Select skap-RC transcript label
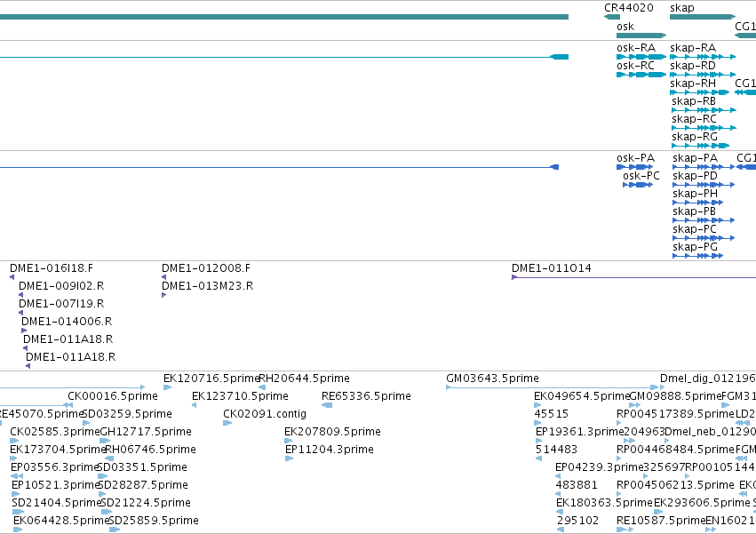756x534 pixels. [695, 119]
